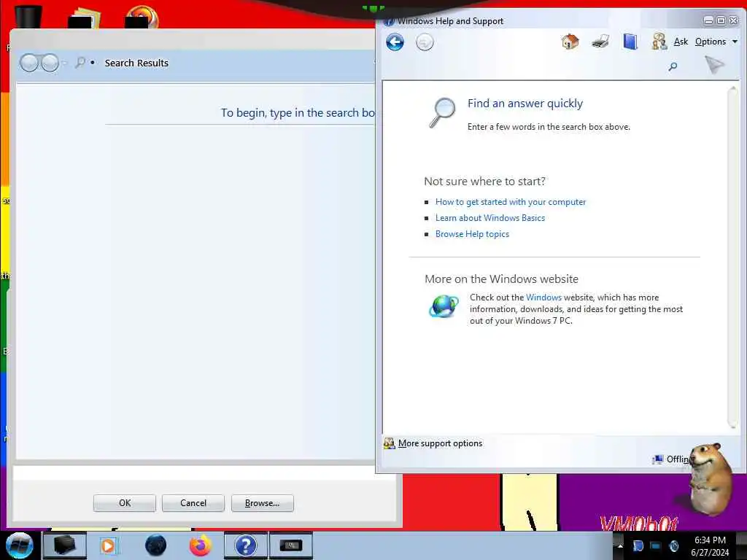Click the Search Results address text
Viewport: 747px width, 560px height.
[136, 63]
